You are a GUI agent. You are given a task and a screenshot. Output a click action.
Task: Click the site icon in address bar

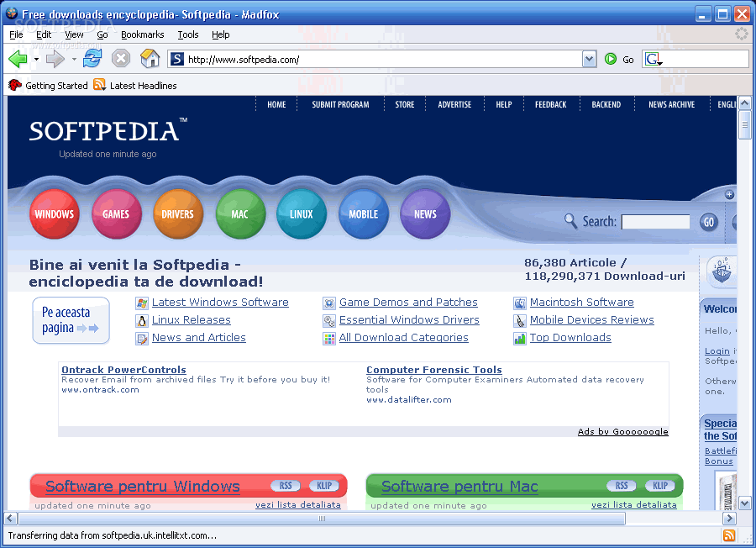[x=177, y=59]
